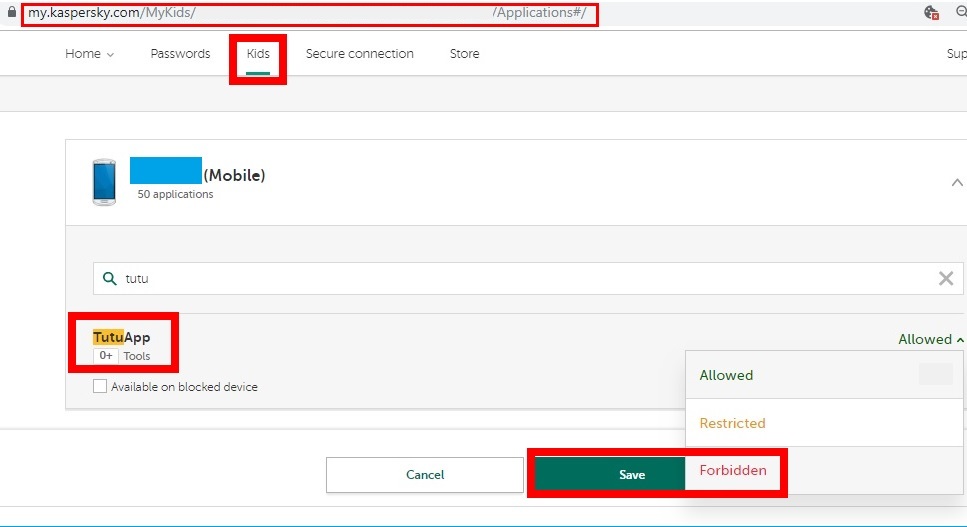Select Allowed option in dropdown list
Viewport: 967px width, 527px height.
(x=824, y=375)
